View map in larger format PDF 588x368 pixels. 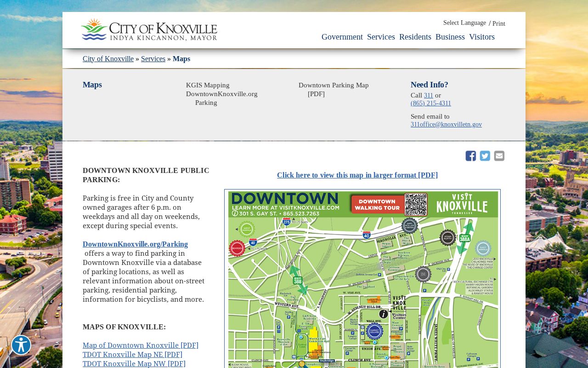357,175
